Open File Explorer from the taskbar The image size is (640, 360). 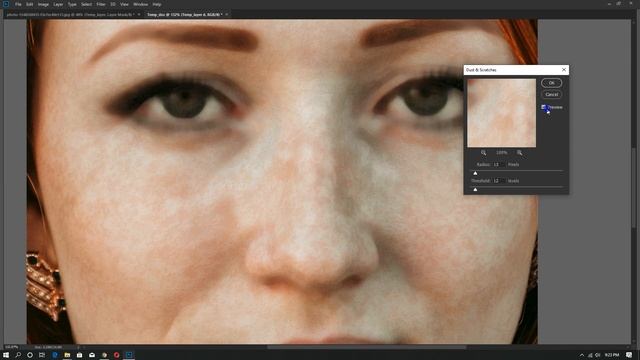pyautogui.click(x=67, y=355)
